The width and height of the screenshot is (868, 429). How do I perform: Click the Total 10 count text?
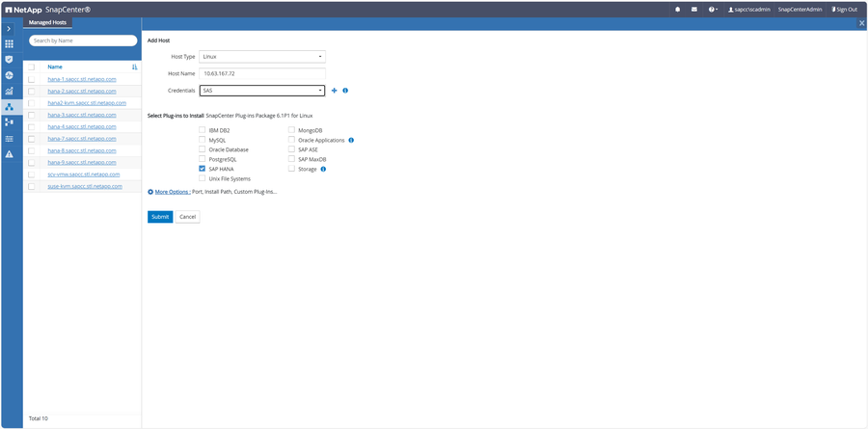(x=39, y=418)
